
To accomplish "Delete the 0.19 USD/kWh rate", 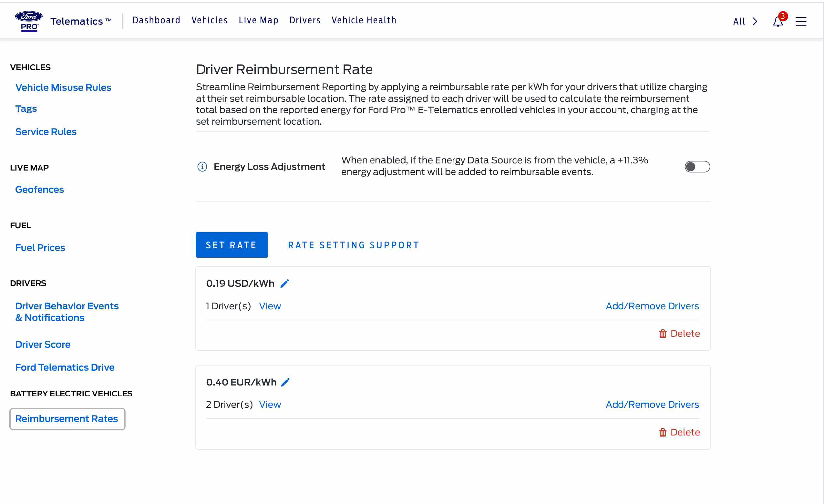I will click(679, 333).
